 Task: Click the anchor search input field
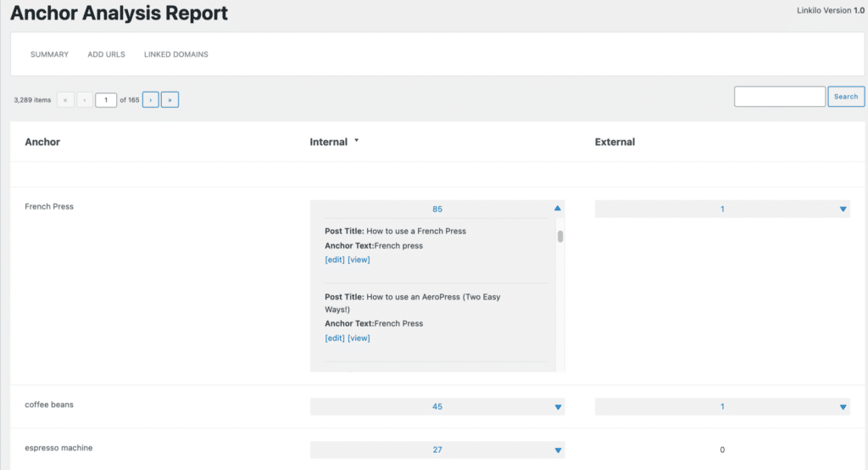779,97
